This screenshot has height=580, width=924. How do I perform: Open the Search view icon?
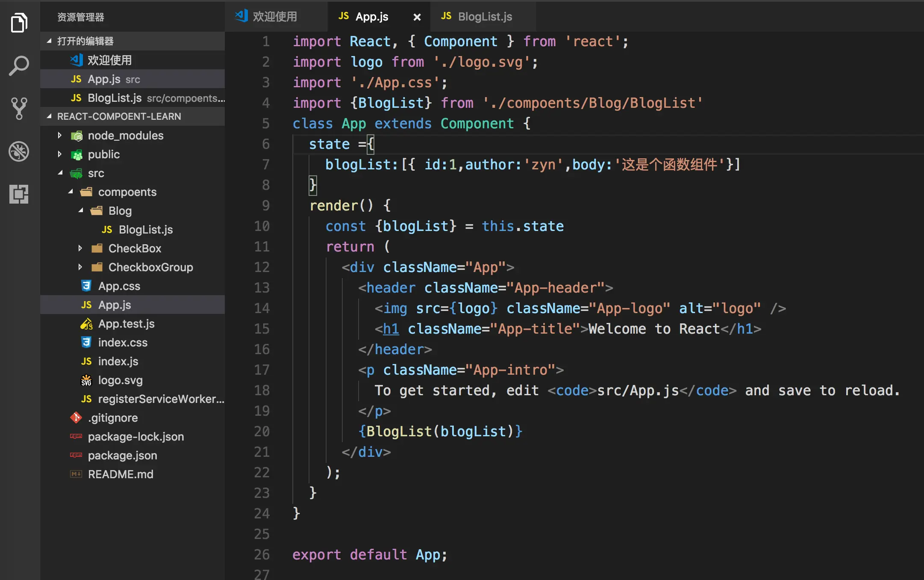click(19, 66)
